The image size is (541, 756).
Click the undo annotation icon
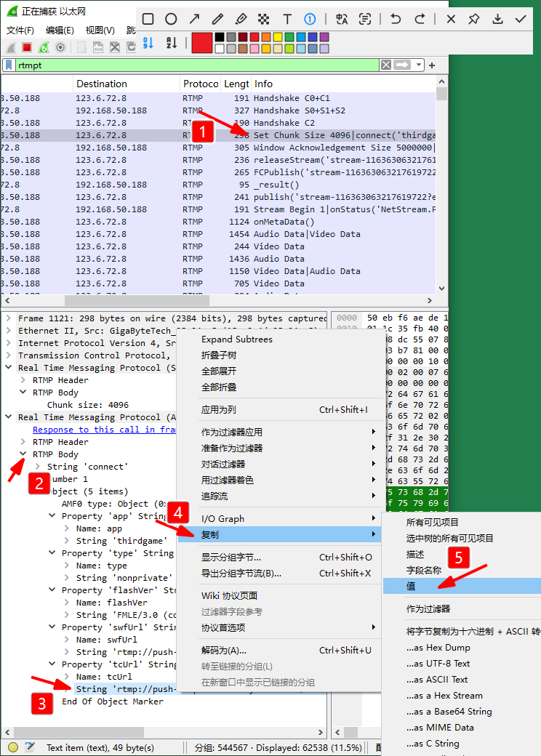pyautogui.click(x=396, y=19)
